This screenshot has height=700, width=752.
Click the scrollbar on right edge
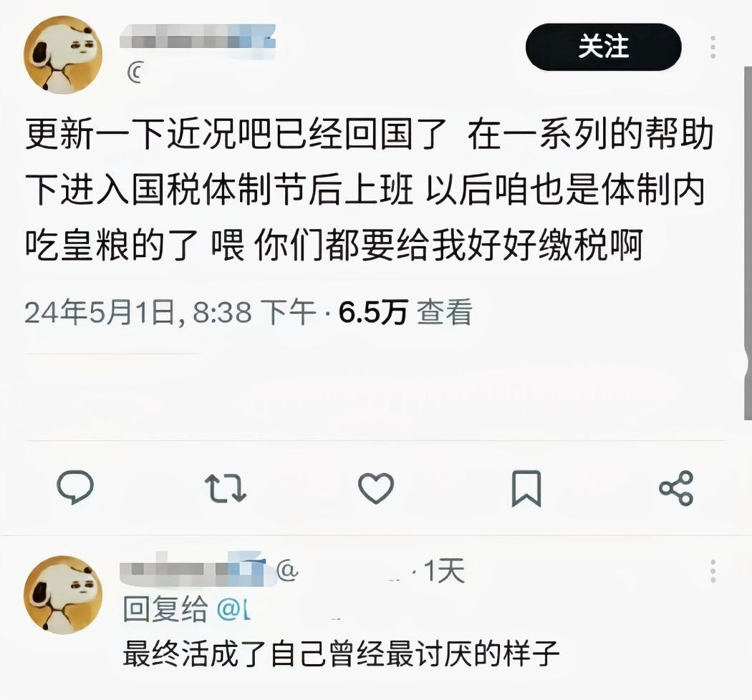point(748,243)
